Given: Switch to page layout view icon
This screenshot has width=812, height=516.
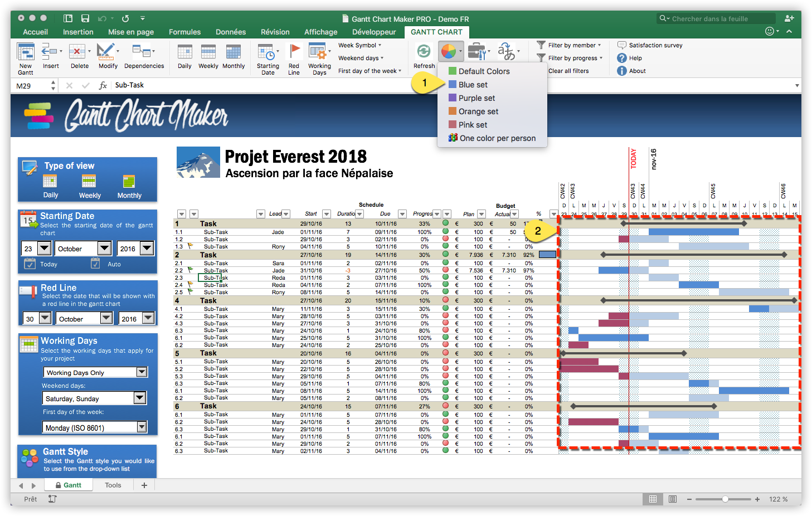Looking at the screenshot, I should [673, 499].
